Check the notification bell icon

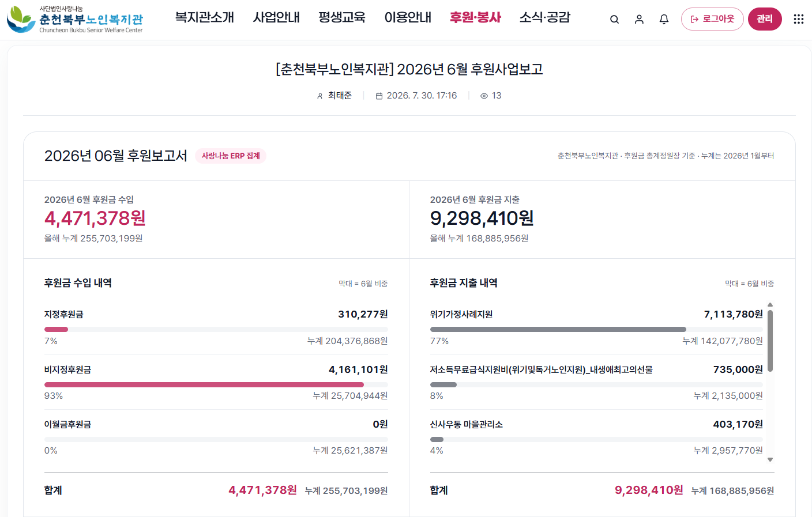click(x=664, y=20)
